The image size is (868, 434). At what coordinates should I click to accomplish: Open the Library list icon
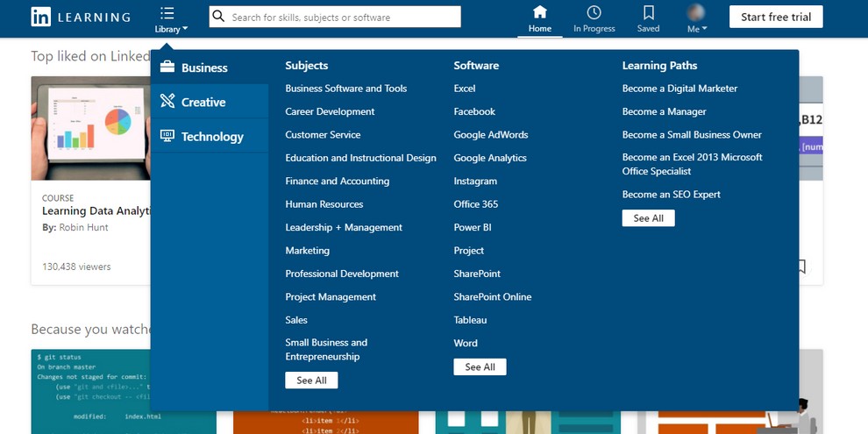click(x=167, y=13)
